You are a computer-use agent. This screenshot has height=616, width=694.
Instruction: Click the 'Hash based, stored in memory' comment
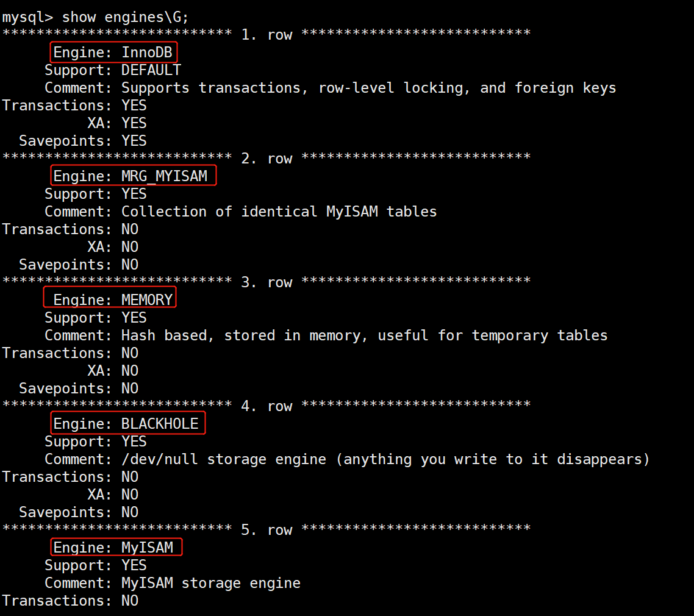click(x=364, y=335)
